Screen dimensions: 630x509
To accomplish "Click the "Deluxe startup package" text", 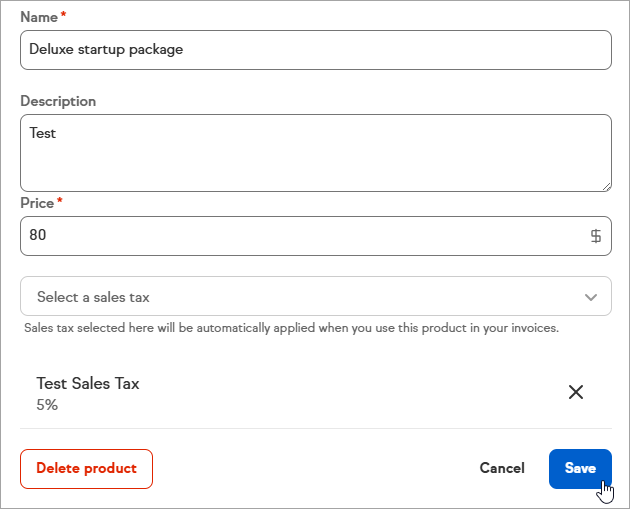I will click(x=106, y=49).
